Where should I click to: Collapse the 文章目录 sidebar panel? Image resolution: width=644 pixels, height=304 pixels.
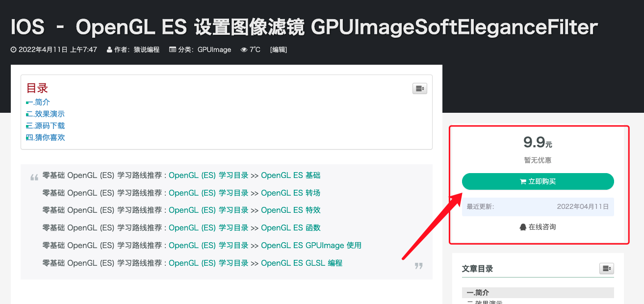(x=606, y=268)
